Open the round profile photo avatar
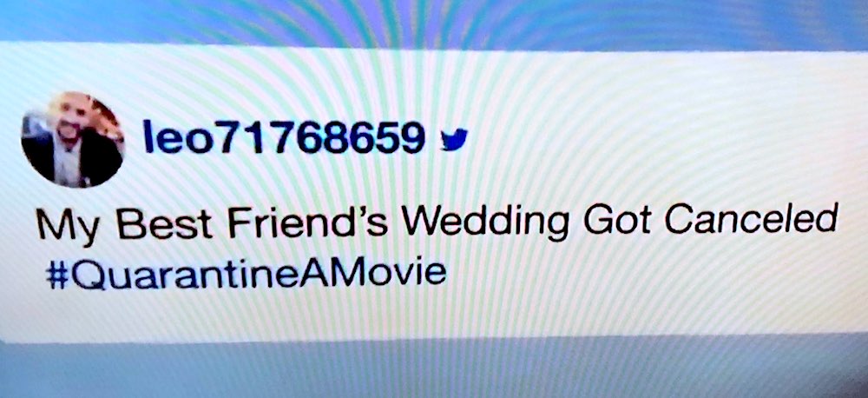Image resolution: width=868 pixels, height=398 pixels. pyautogui.click(x=73, y=140)
